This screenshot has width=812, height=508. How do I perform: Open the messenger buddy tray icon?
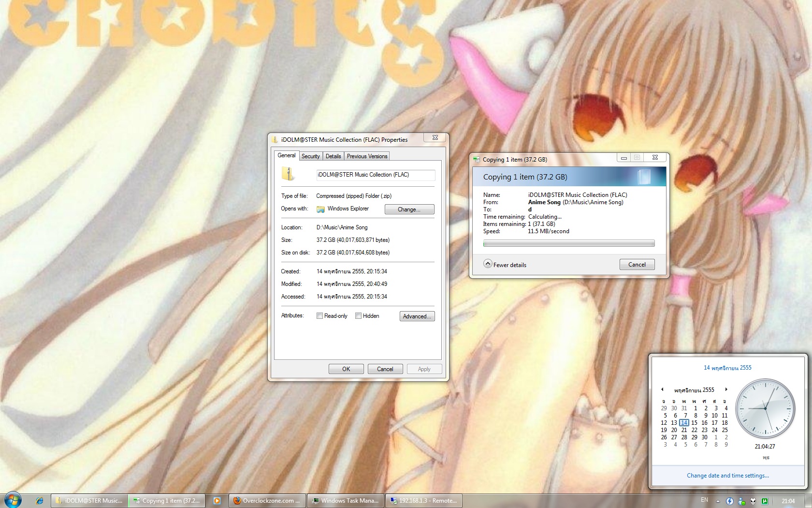coord(741,501)
